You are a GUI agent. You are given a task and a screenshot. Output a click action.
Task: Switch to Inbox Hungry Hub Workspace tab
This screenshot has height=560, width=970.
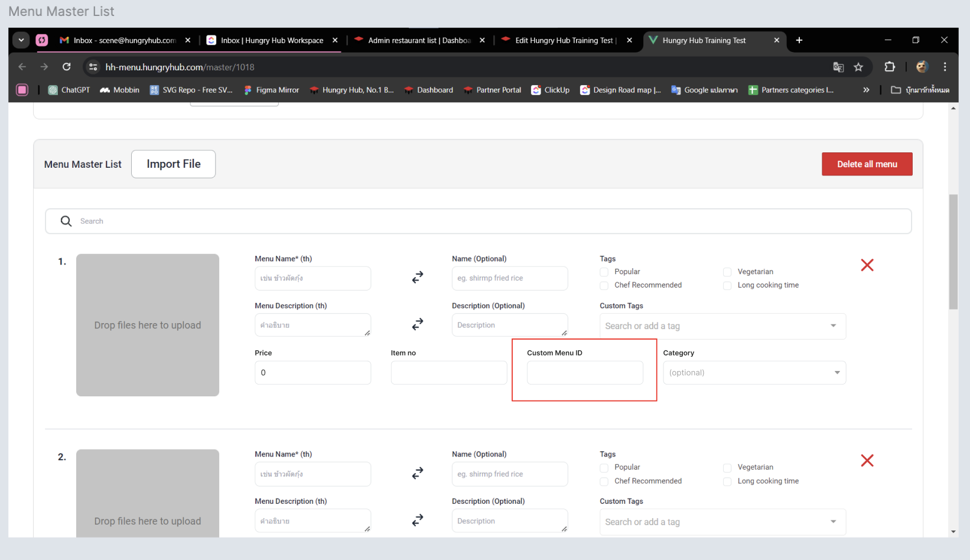272,40
